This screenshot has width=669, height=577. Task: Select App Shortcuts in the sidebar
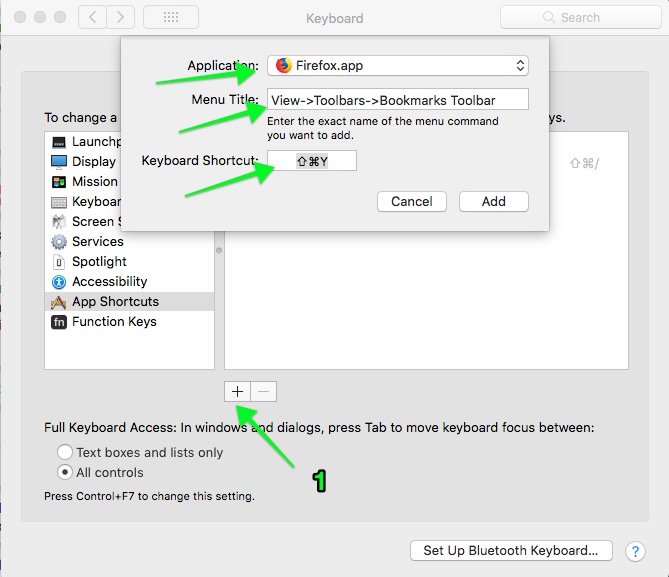129,302
